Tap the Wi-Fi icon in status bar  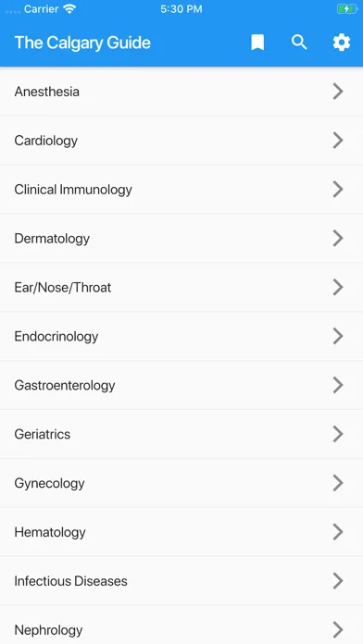click(70, 9)
